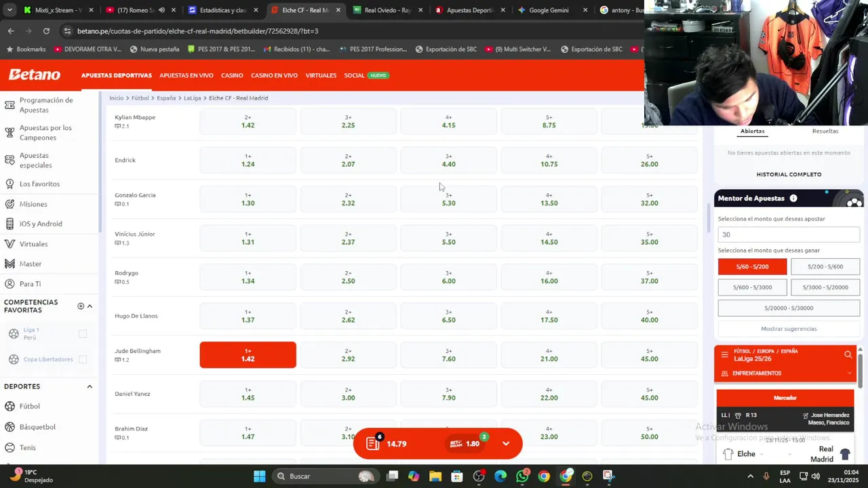Expand the bet slip with the chevron
868x488 pixels.
coord(506,443)
